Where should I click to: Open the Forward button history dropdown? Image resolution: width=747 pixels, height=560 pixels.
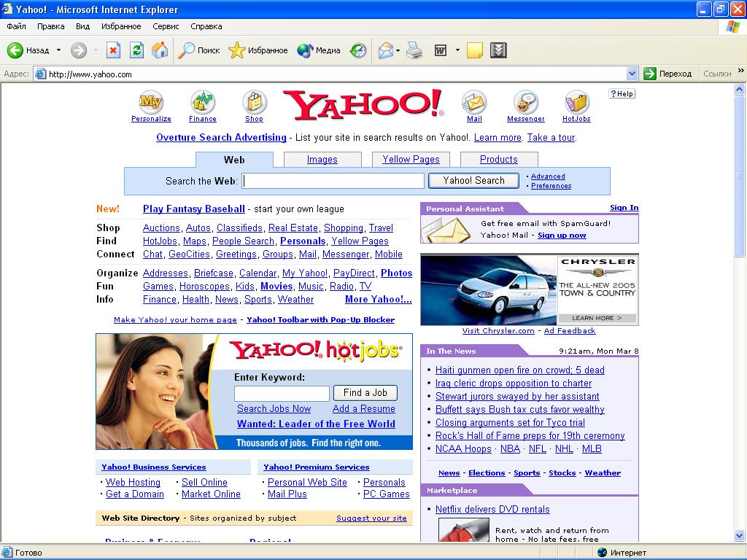(x=96, y=50)
